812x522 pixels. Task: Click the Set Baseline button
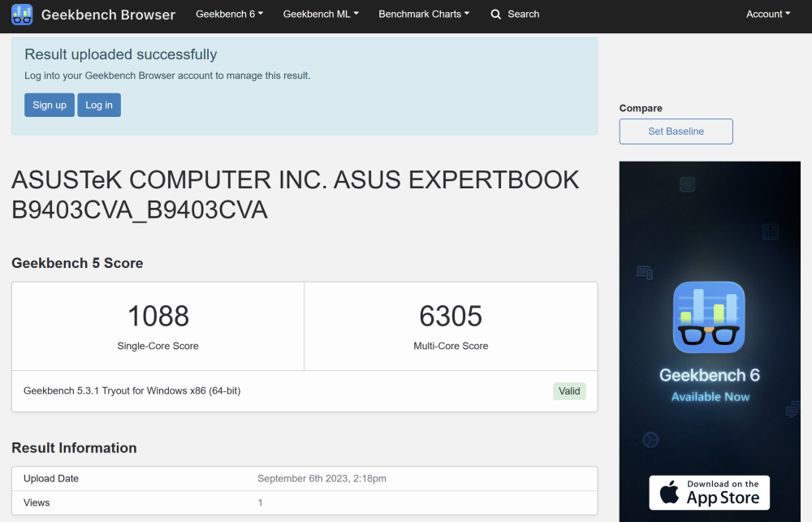click(x=676, y=132)
